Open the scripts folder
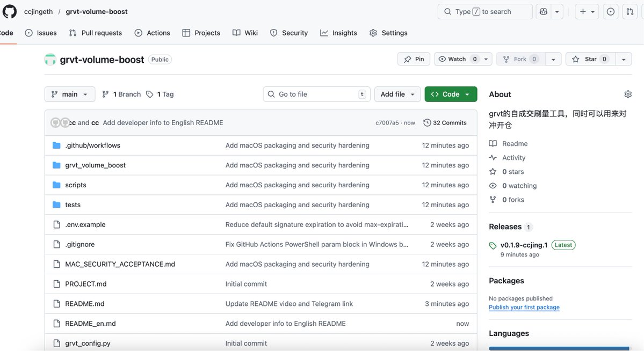Viewport: 644px width, 351px height. click(76, 185)
